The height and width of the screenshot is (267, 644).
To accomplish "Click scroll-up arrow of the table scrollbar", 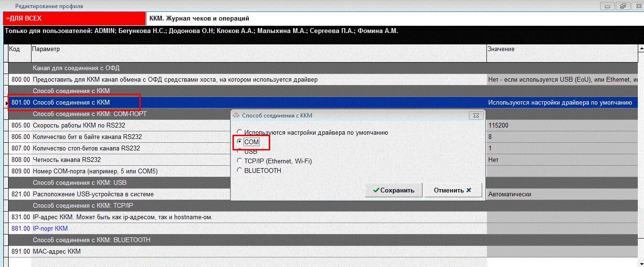I will click(x=641, y=48).
